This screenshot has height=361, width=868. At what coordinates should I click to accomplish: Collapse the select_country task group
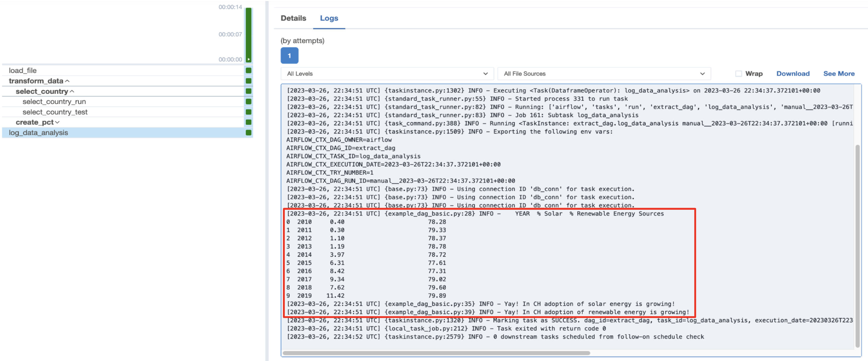(x=72, y=91)
